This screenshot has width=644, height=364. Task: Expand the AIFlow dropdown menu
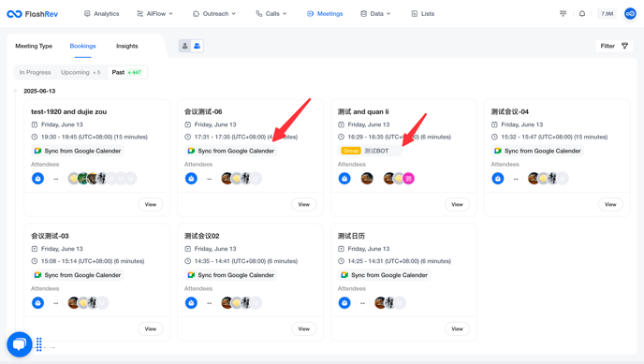point(154,13)
